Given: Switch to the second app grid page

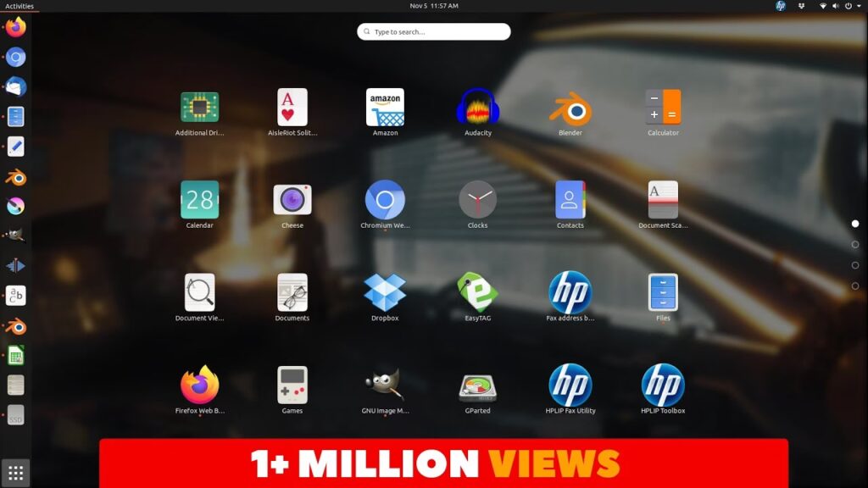Looking at the screenshot, I should pyautogui.click(x=855, y=245).
